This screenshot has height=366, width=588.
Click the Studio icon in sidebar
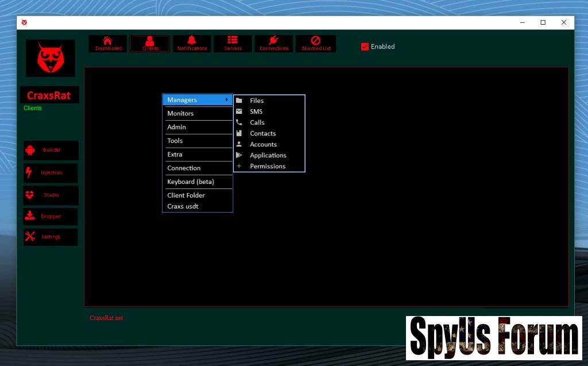[30, 195]
